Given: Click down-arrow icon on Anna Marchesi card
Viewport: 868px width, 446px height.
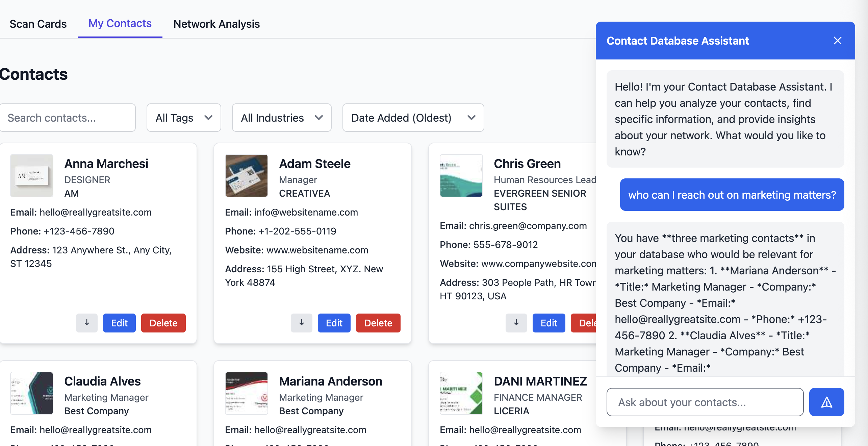Looking at the screenshot, I should tap(86, 323).
